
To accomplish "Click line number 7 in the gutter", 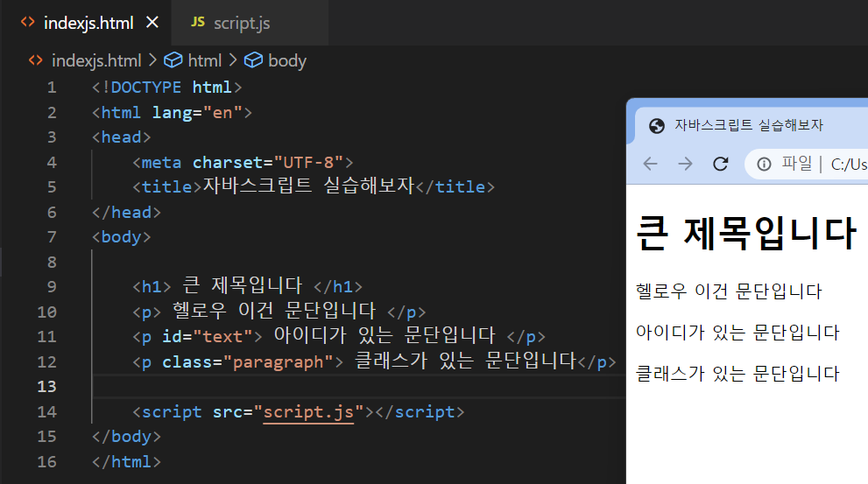I will tap(52, 236).
